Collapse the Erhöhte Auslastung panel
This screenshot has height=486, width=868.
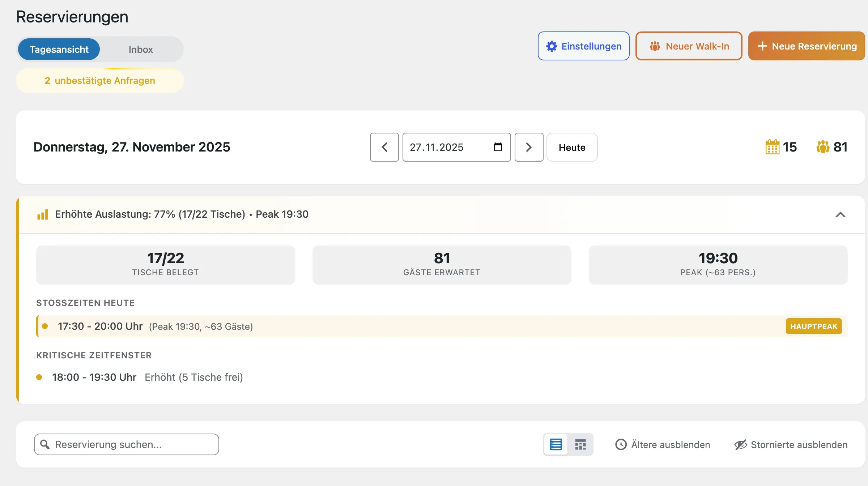click(x=840, y=215)
